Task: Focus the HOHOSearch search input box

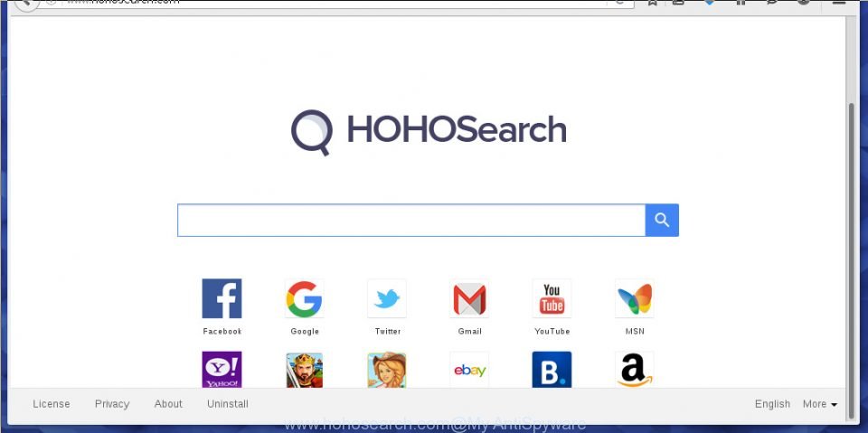Action: click(411, 221)
